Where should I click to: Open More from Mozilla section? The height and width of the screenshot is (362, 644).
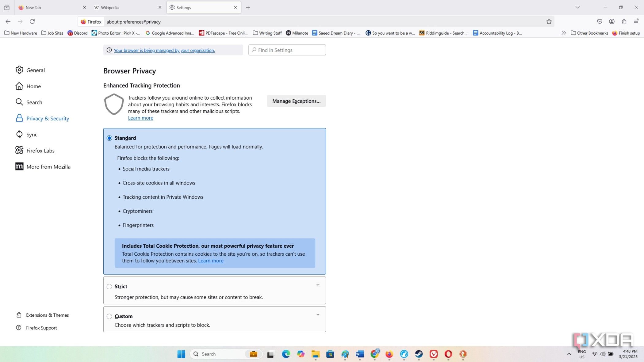click(43, 166)
